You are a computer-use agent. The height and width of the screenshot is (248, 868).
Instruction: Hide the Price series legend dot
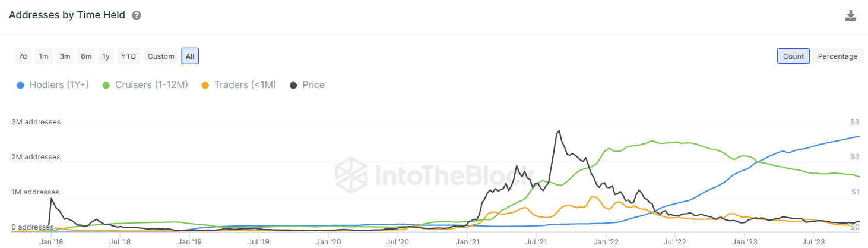click(x=293, y=85)
